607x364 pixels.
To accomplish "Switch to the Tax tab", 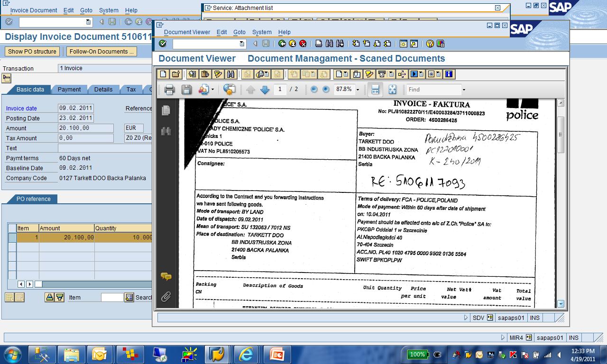I will tap(131, 89).
